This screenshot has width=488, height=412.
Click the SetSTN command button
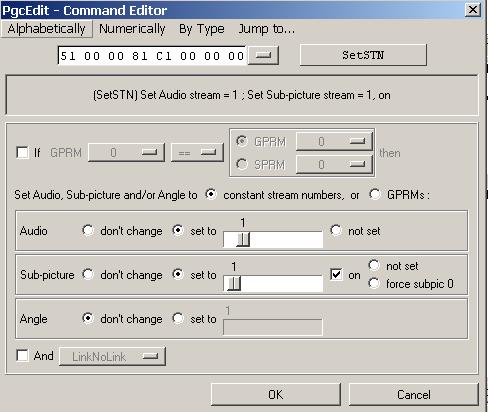coord(363,55)
